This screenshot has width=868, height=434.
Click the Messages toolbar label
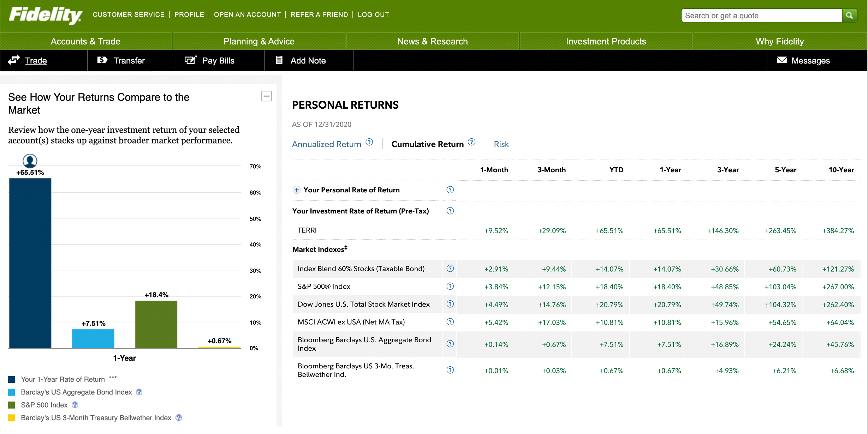[810, 60]
